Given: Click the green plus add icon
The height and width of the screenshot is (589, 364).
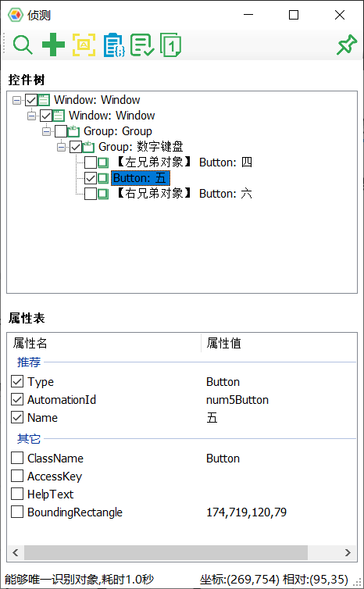Looking at the screenshot, I should click(53, 45).
